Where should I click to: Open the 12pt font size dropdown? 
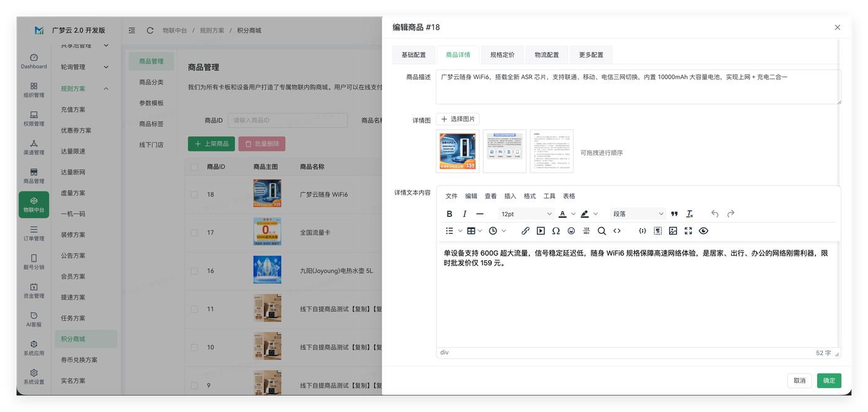(526, 214)
